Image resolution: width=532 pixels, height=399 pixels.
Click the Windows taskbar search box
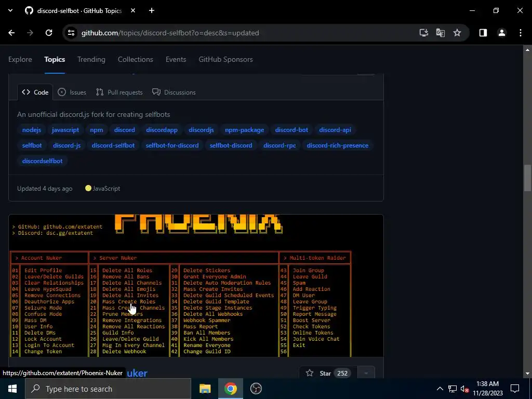click(x=108, y=389)
